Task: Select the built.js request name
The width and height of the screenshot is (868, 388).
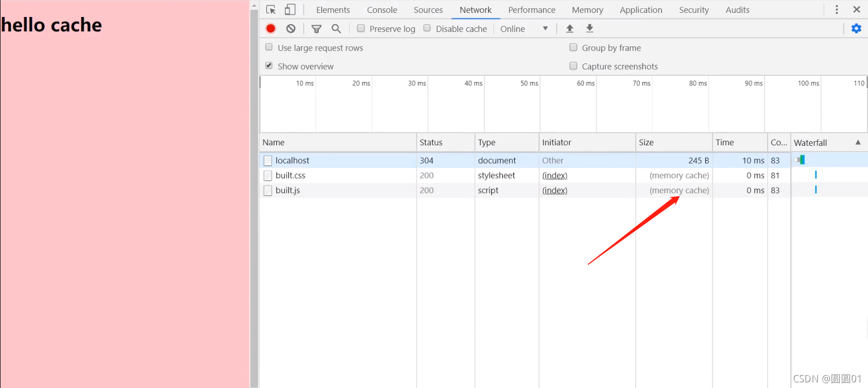Action: pyautogui.click(x=288, y=191)
